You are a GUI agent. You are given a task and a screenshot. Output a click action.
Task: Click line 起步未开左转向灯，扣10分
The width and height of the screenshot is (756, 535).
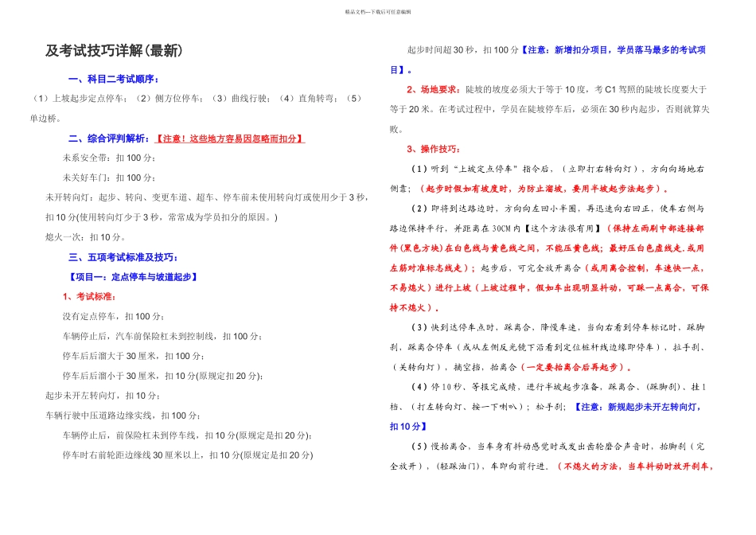(x=103, y=396)
